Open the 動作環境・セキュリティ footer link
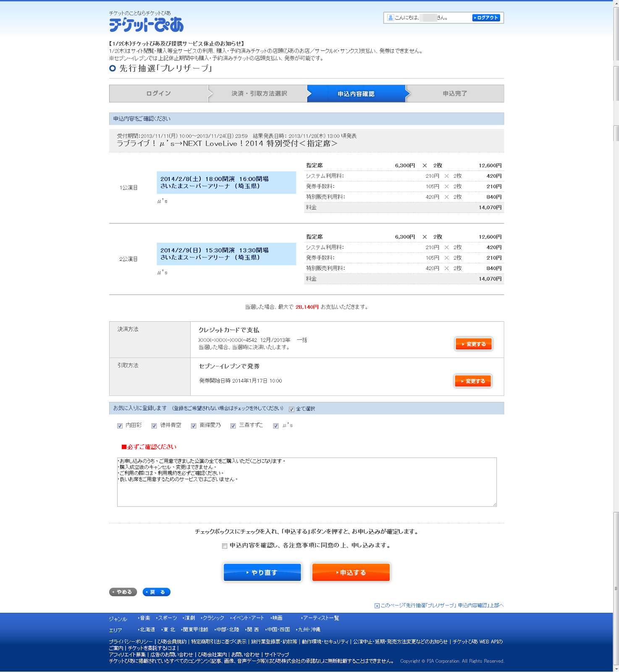 click(x=325, y=642)
